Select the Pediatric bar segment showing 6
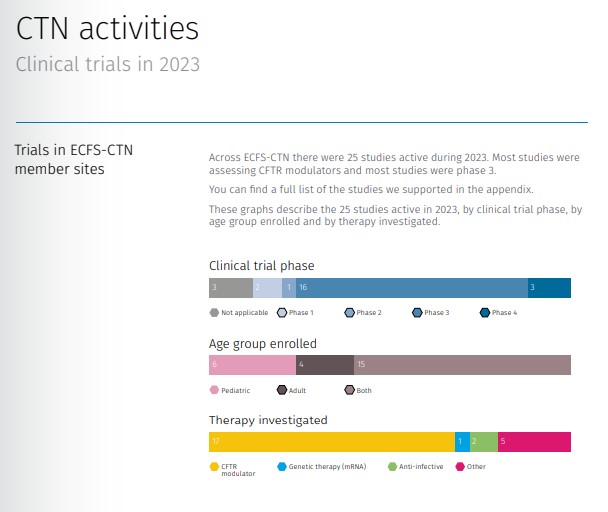This screenshot has width=608, height=512. [x=252, y=364]
